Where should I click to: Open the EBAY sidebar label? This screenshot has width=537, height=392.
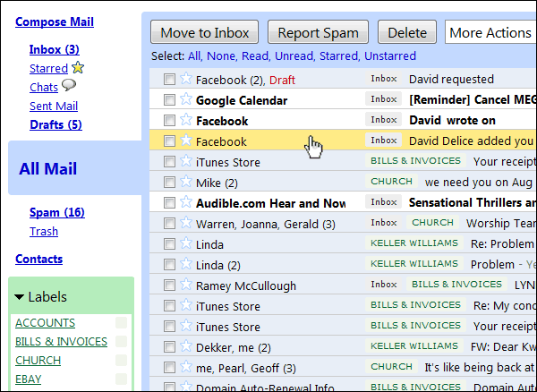coord(28,379)
